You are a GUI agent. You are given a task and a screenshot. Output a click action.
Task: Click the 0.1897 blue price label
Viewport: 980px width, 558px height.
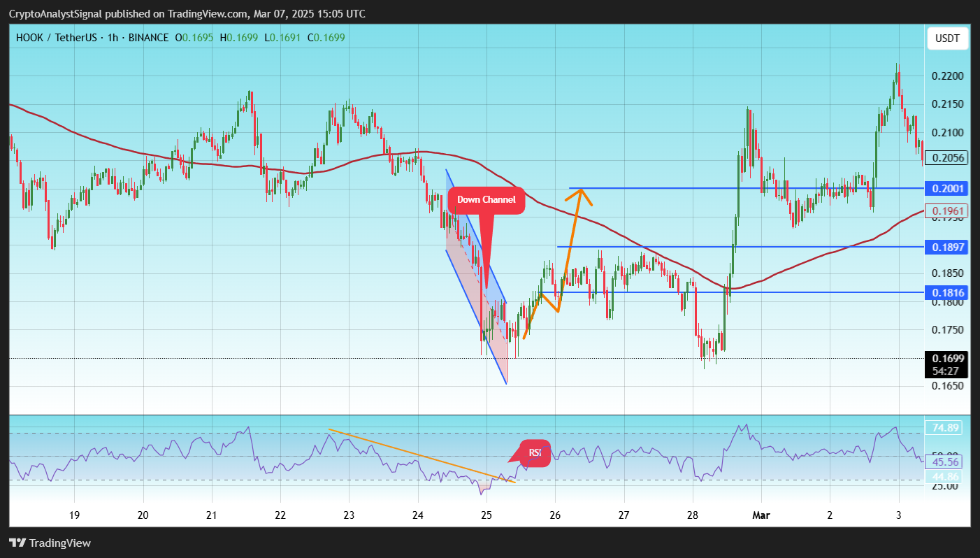[x=947, y=247]
